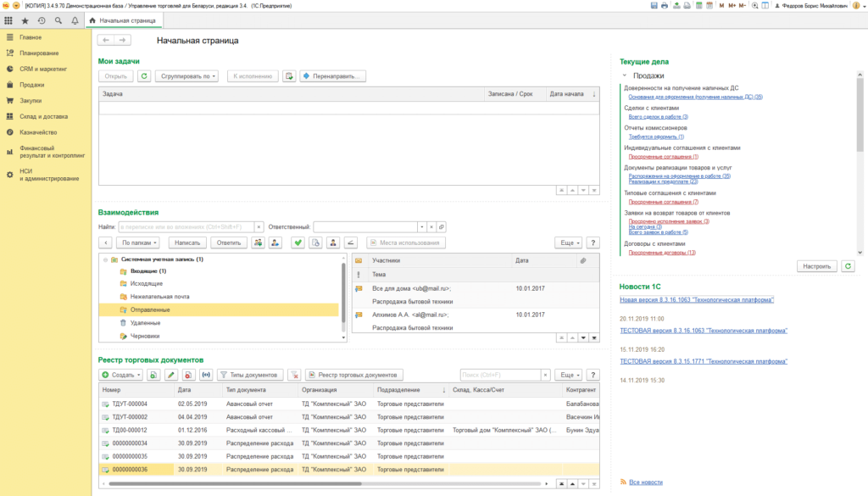Mark interaction reviewed with green checkmark
This screenshot has height=496, width=868.
coord(298,242)
